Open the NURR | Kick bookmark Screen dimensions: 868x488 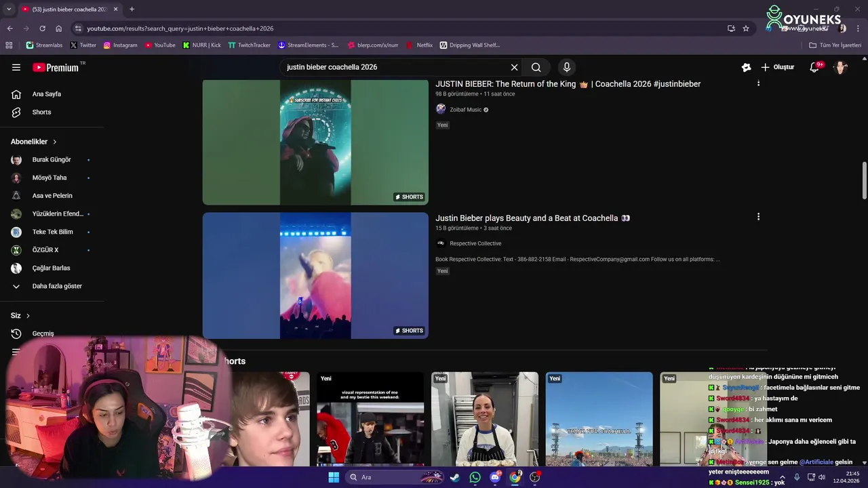click(201, 45)
